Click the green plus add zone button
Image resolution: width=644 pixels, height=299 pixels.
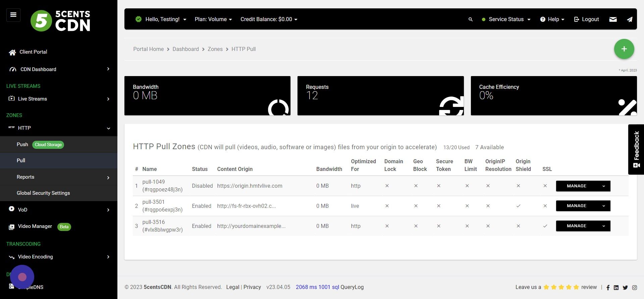[624, 49]
